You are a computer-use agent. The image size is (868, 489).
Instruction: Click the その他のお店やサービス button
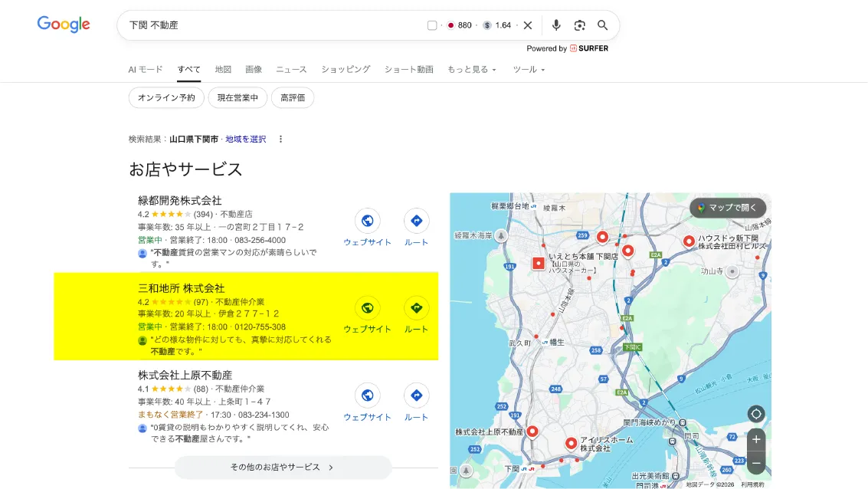click(283, 468)
